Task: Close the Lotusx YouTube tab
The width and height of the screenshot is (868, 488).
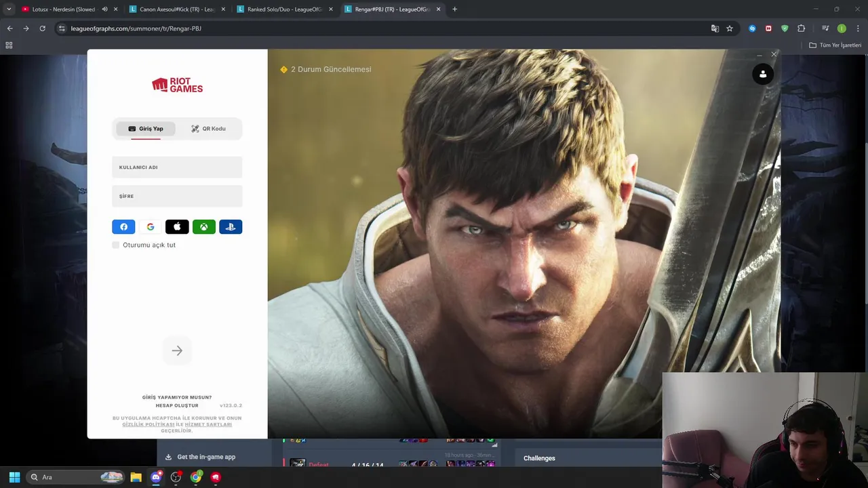Action: 116,9
